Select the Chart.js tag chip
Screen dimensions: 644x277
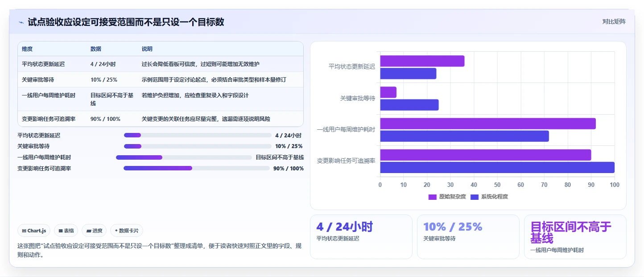point(34,231)
